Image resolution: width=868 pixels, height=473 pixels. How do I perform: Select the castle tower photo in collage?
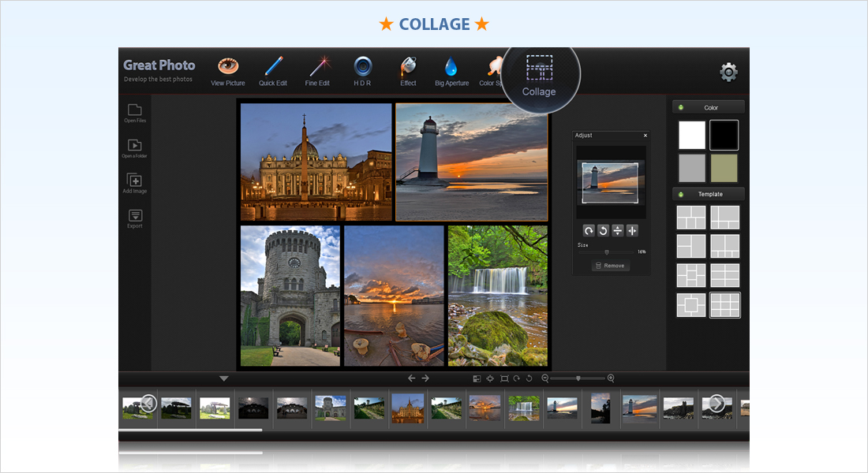(x=290, y=296)
